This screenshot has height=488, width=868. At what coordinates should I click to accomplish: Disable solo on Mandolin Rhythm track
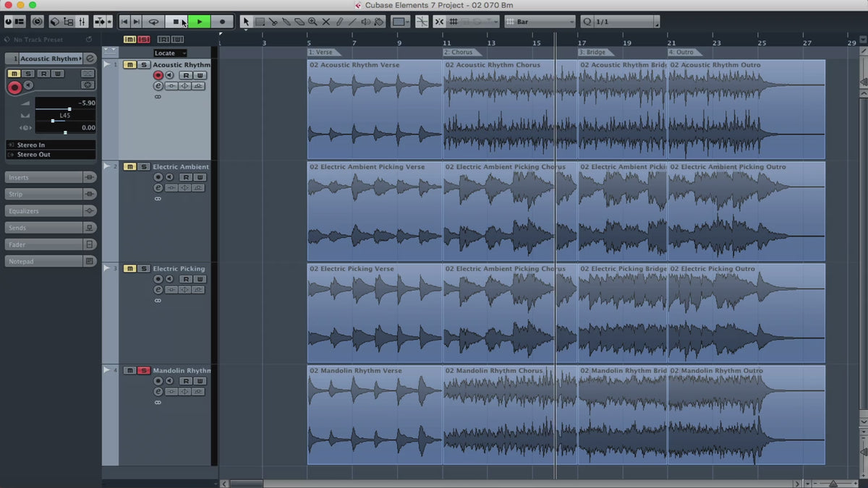point(143,370)
